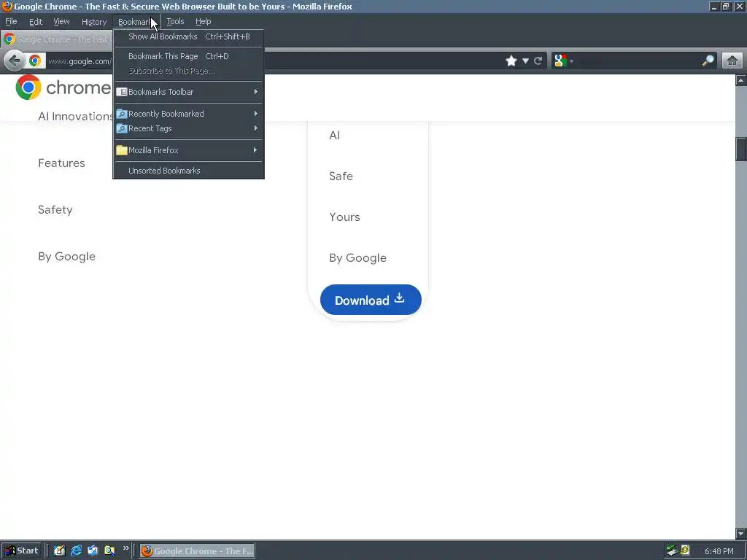Image resolution: width=747 pixels, height=560 pixels.
Task: Click the Firefox icon in title bar
Action: click(x=7, y=6)
